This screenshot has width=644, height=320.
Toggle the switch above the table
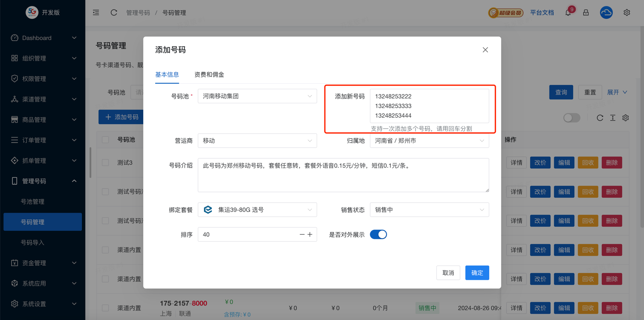point(572,118)
